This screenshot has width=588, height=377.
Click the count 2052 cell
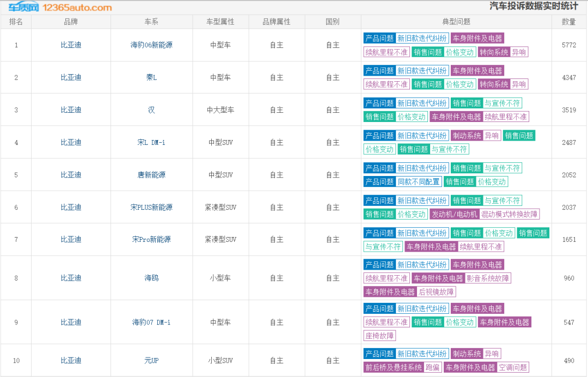point(569,175)
